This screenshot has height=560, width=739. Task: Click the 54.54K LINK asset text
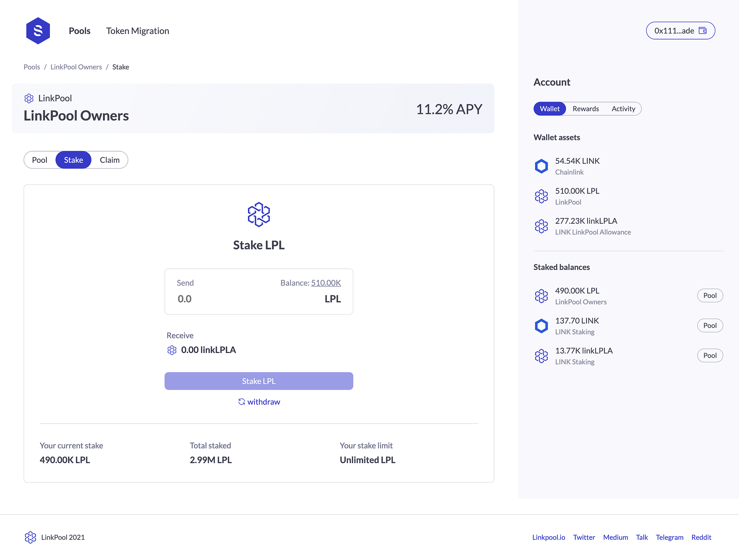(578, 161)
